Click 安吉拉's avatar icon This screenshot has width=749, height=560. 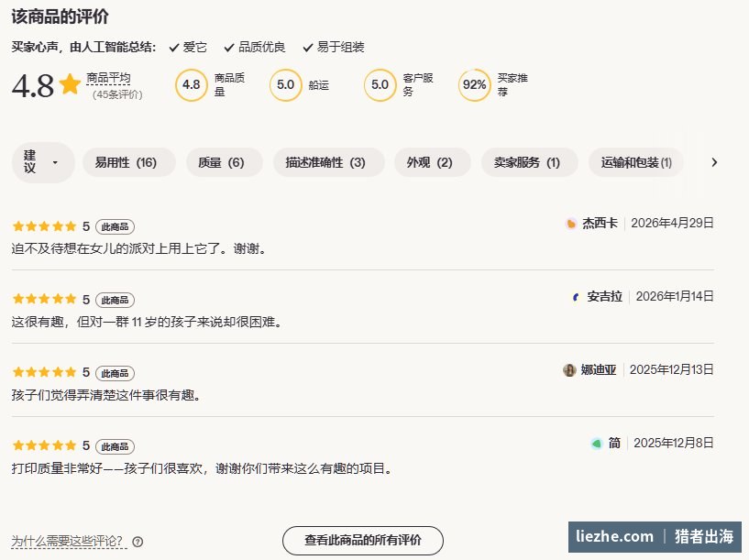(x=576, y=297)
